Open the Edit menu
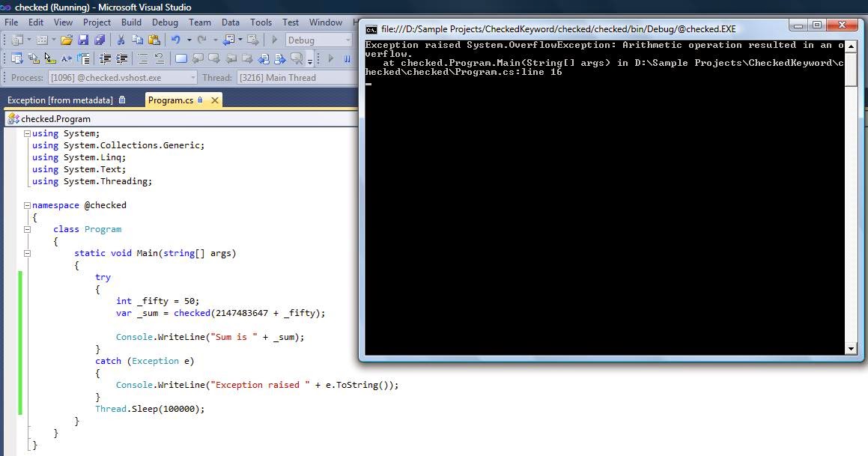The height and width of the screenshot is (456, 868). pos(36,22)
